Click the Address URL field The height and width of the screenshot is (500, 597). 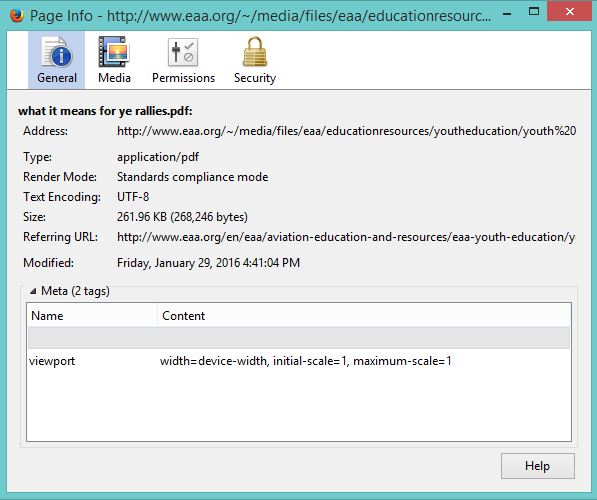tap(346, 131)
